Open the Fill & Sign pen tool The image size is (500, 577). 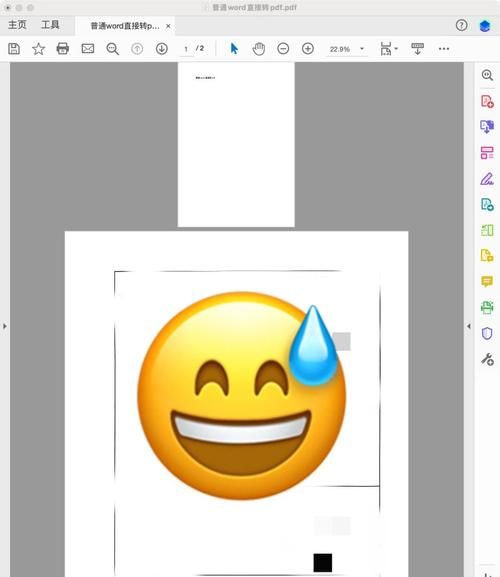pyautogui.click(x=487, y=179)
